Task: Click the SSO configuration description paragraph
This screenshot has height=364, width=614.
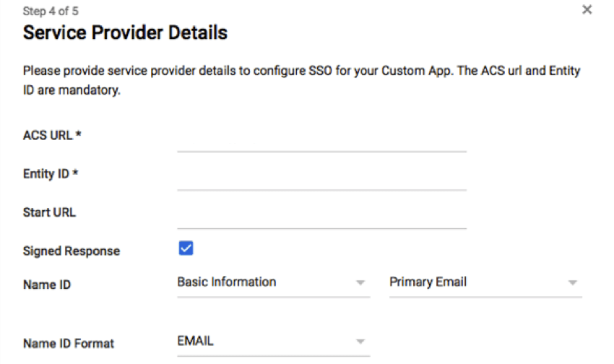Action: [x=301, y=80]
